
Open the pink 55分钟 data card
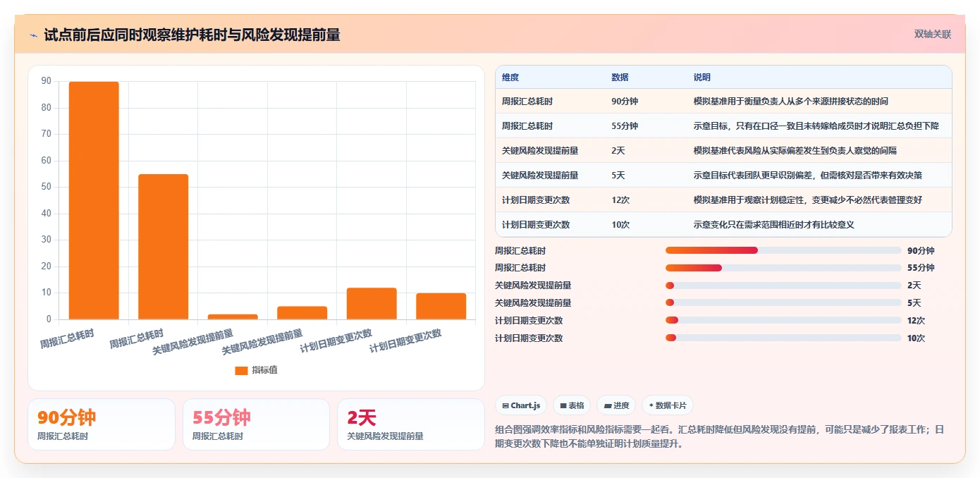point(256,424)
